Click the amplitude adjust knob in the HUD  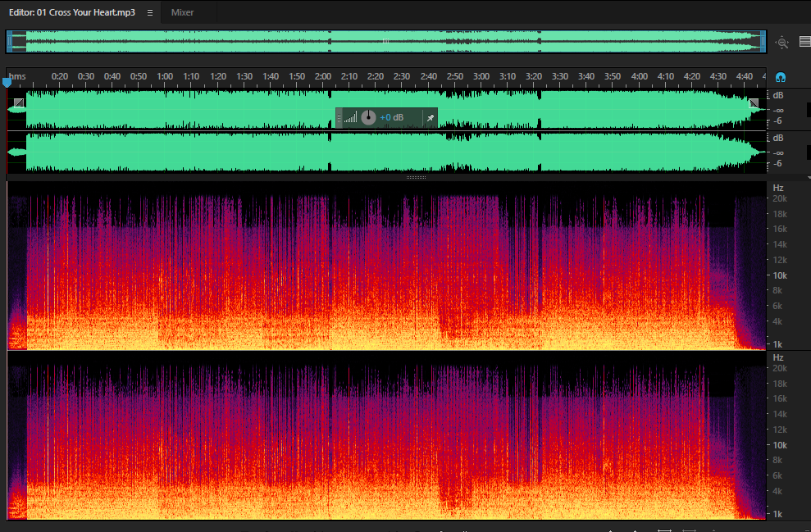click(368, 117)
